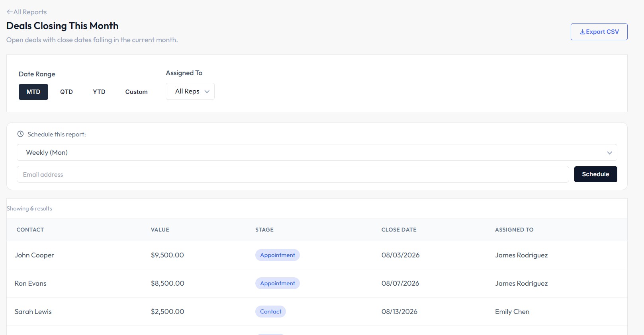Click the 08/03/2026 close date

click(401, 255)
